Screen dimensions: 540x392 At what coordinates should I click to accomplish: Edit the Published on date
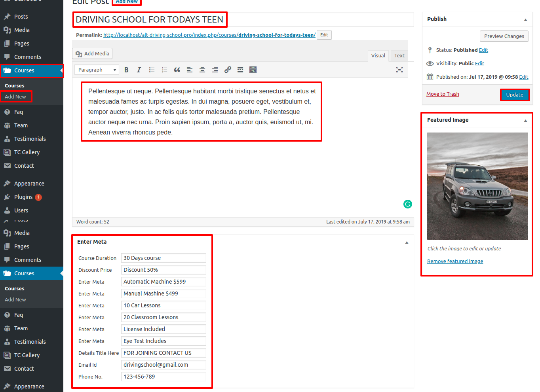524,77
